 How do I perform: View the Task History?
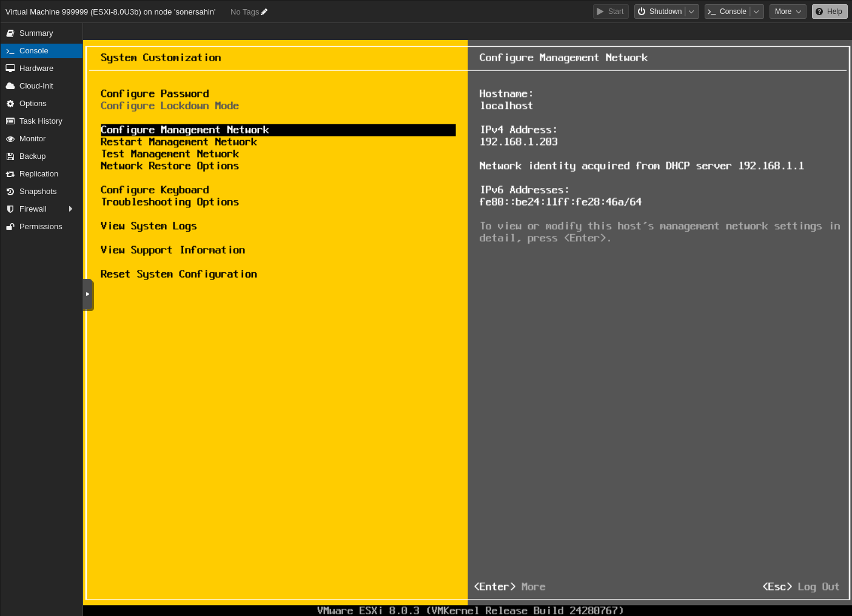(41, 121)
